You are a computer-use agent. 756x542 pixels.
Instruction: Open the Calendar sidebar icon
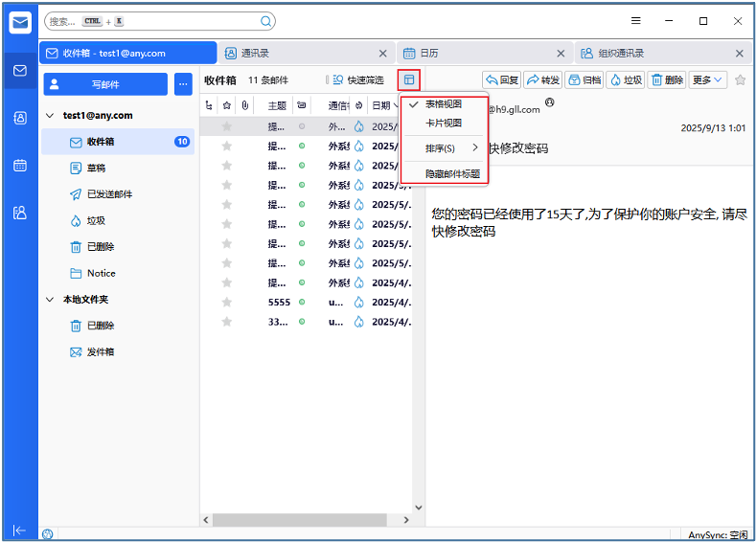coord(19,165)
